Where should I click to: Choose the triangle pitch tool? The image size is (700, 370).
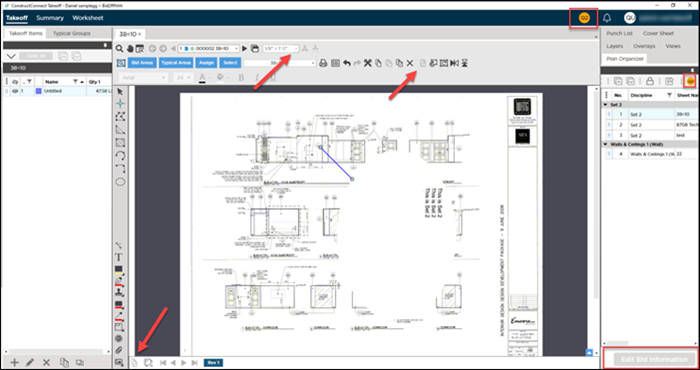(x=120, y=129)
